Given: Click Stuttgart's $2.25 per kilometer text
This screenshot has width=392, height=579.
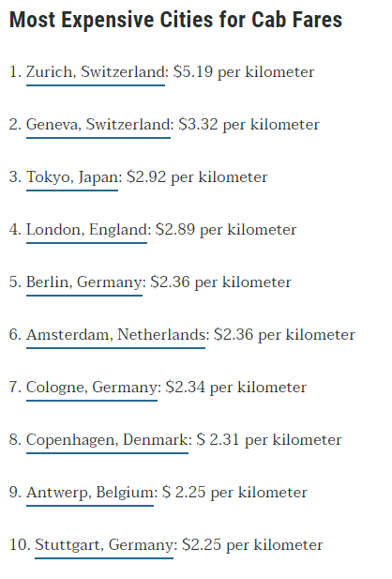Looking at the screenshot, I should (x=252, y=545).
